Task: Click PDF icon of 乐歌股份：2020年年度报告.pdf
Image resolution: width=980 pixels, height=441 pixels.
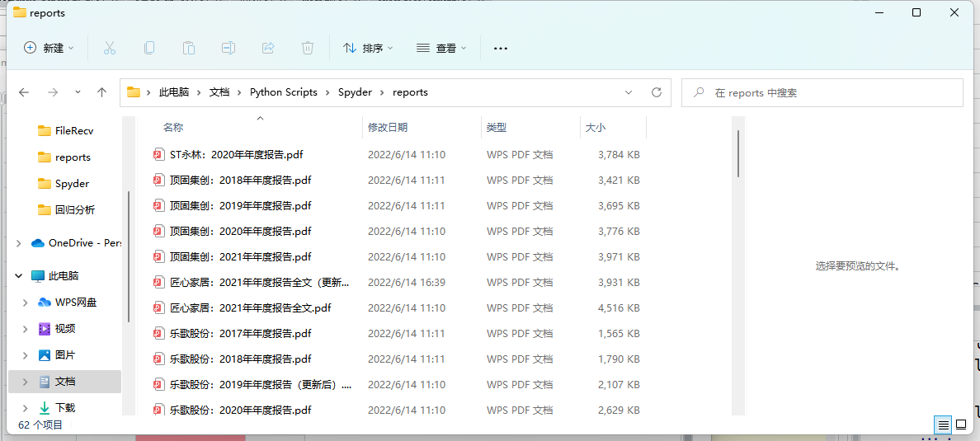Action: pyautogui.click(x=158, y=411)
